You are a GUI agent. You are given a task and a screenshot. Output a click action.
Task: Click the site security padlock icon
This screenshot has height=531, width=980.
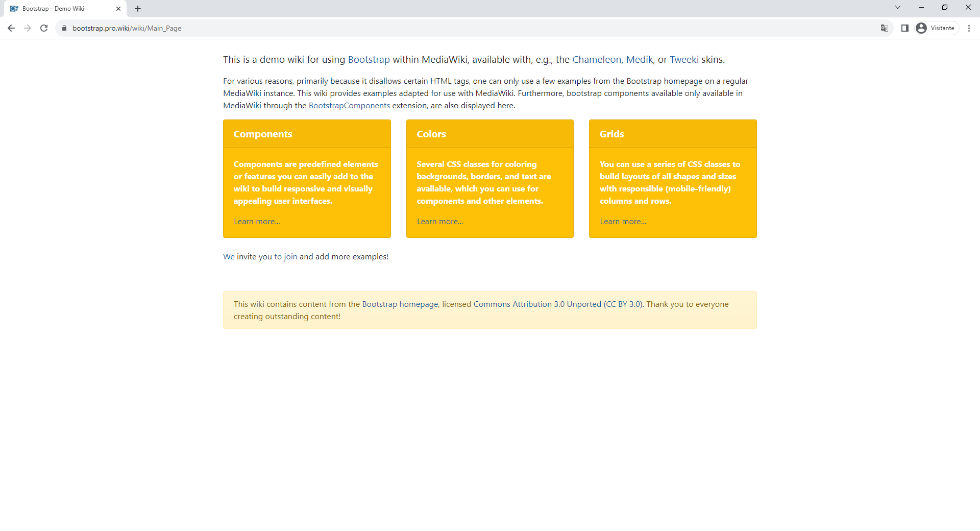(64, 28)
